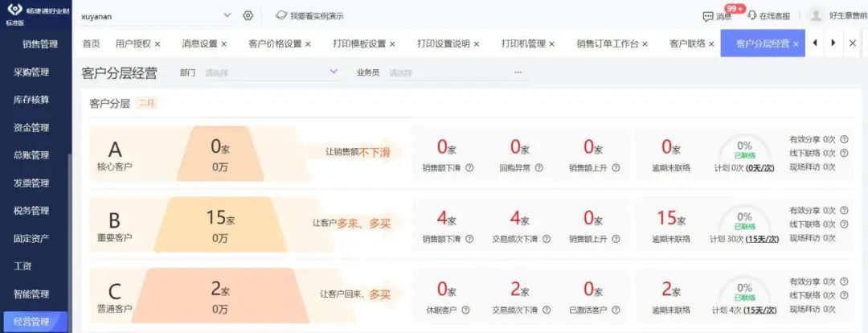Switch to the 销售订单工作台 tab
868x333 pixels.
point(607,43)
